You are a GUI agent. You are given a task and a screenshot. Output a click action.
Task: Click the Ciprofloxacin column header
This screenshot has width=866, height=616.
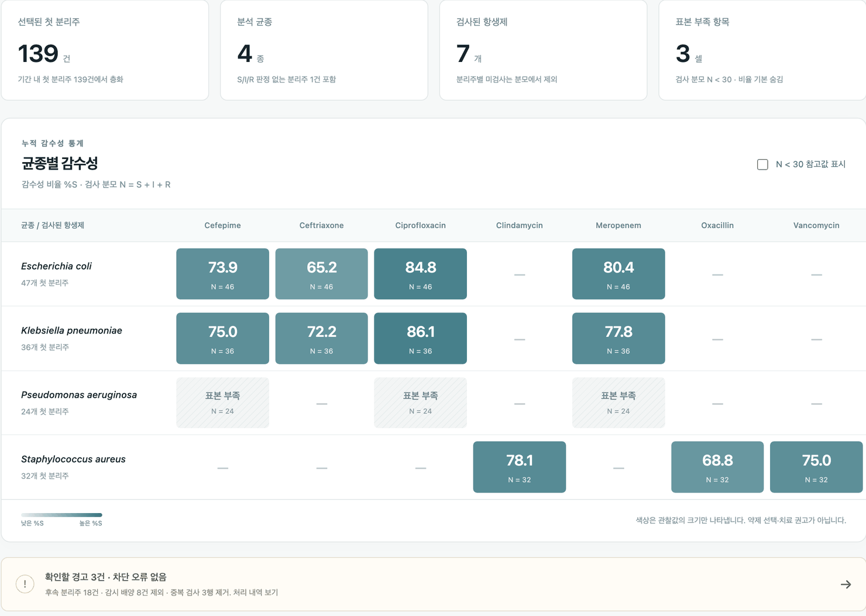(420, 225)
